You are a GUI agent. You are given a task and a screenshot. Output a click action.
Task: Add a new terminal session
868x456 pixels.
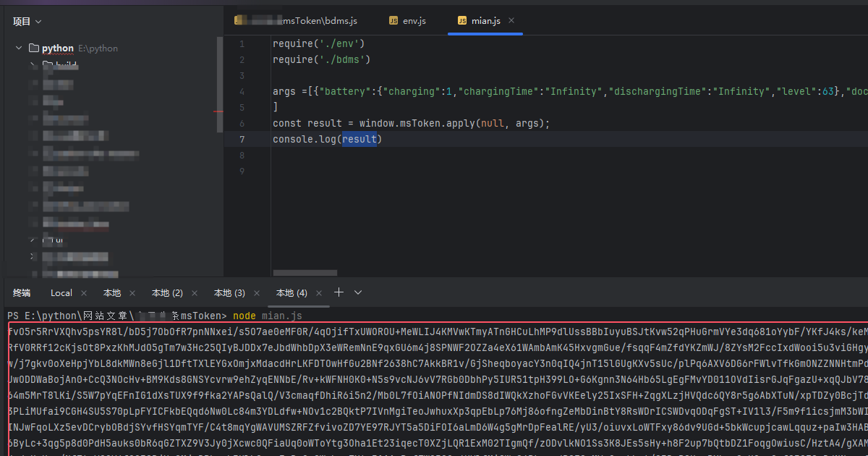coord(339,292)
